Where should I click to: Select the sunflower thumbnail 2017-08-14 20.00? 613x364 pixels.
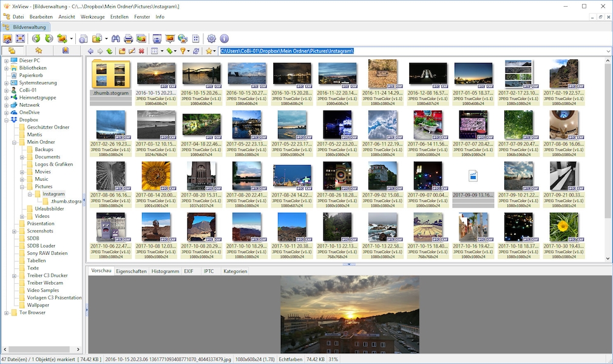[156, 184]
